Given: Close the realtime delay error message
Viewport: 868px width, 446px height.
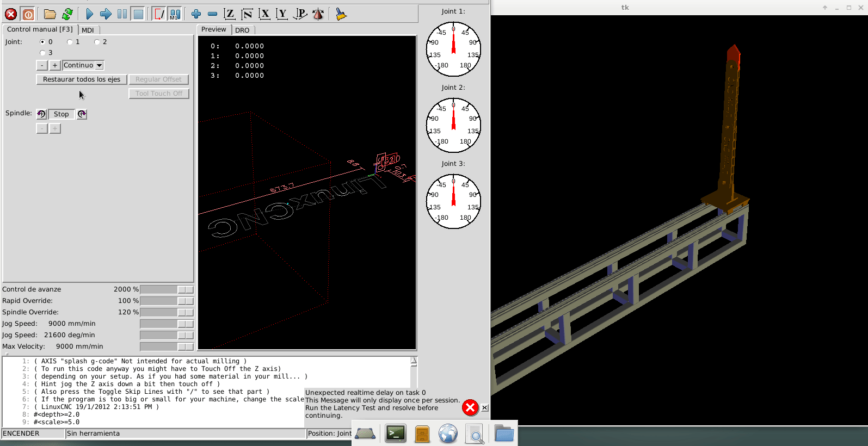Looking at the screenshot, I should point(470,407).
